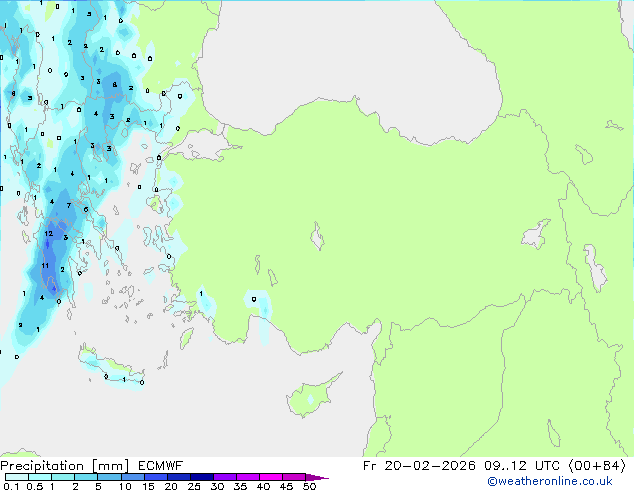Click the '11' precipitation value on the map
The width and height of the screenshot is (634, 490).
pyautogui.click(x=45, y=266)
